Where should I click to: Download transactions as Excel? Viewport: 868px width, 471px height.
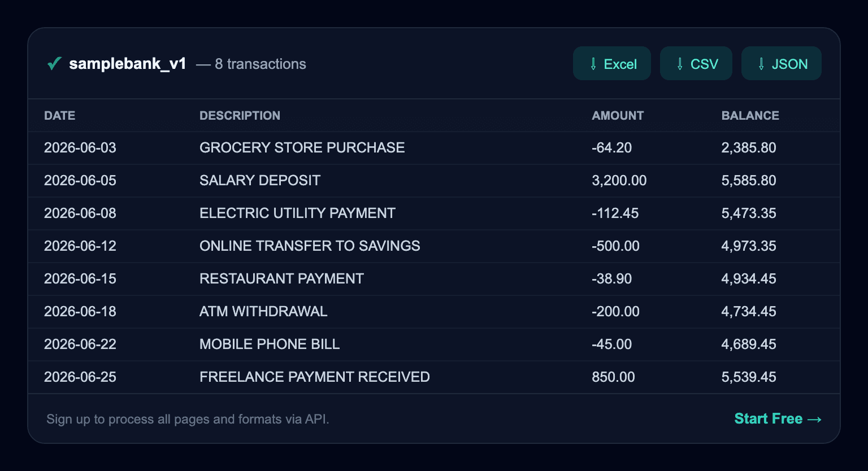click(x=612, y=63)
